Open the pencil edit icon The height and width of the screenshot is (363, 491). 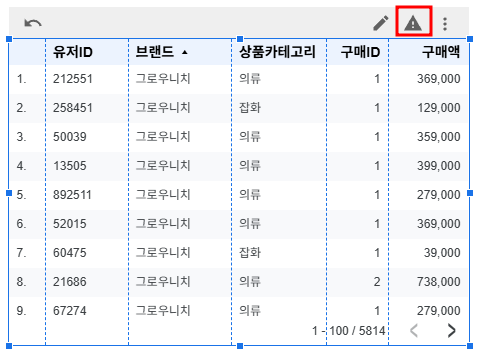[381, 23]
